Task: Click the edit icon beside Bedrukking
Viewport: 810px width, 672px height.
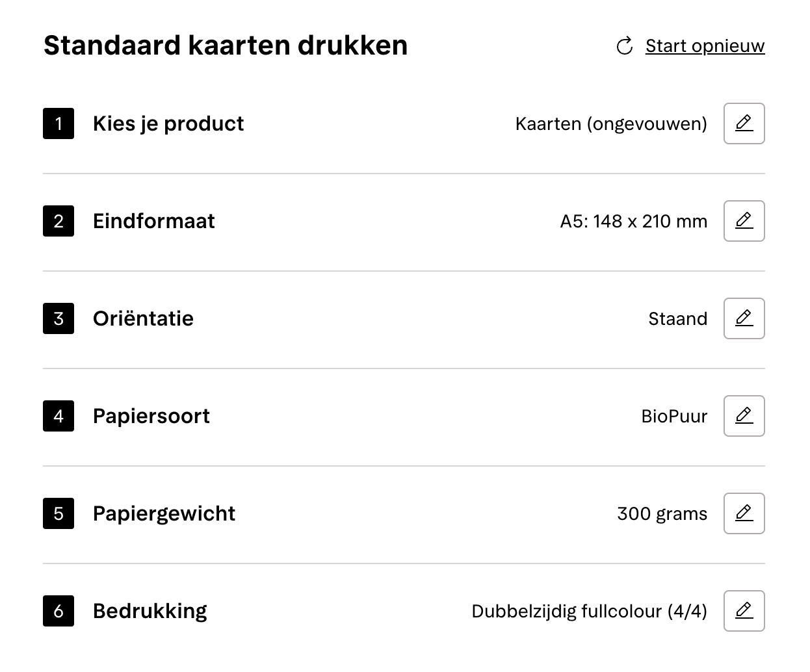Action: (x=744, y=611)
